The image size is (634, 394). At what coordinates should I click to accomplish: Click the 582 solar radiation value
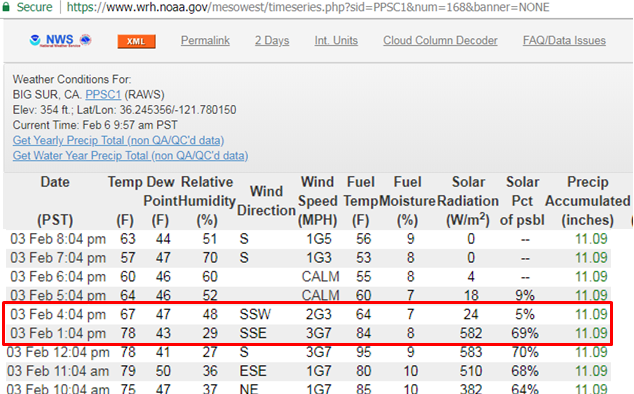[x=471, y=333]
